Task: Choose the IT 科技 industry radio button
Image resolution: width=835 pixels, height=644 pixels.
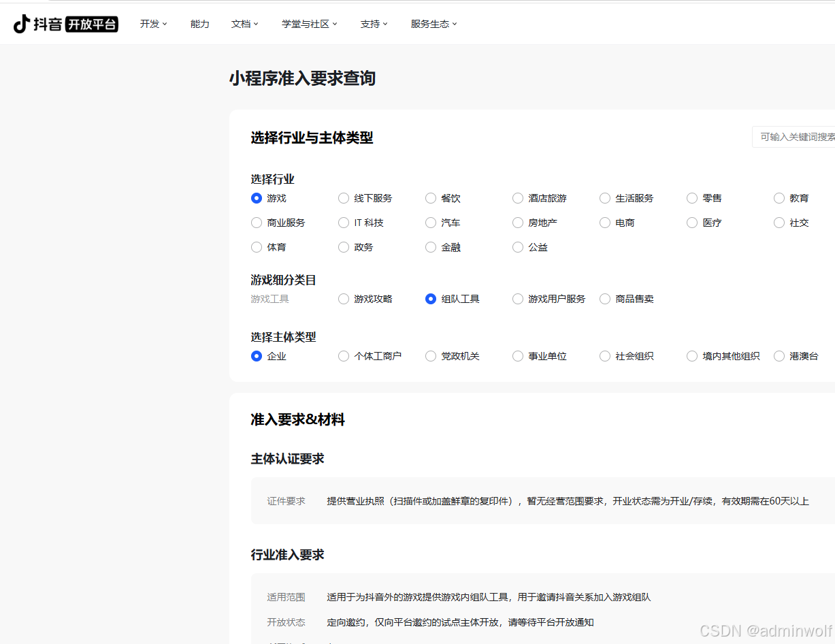Action: coord(344,223)
